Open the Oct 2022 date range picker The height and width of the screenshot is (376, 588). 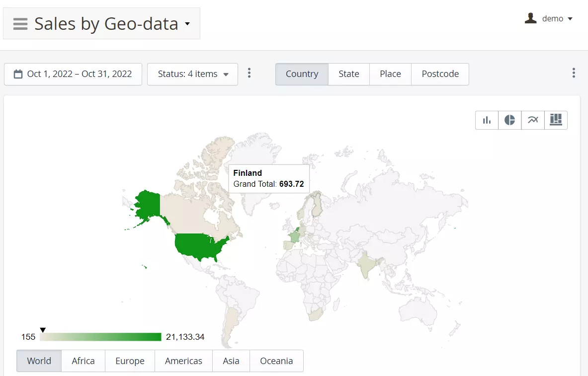[x=73, y=74]
